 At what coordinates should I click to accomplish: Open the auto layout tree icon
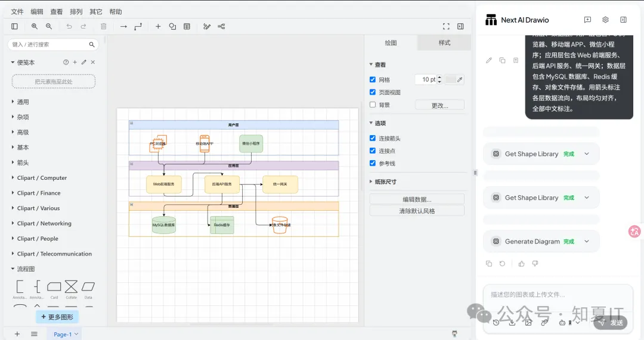pos(221,26)
